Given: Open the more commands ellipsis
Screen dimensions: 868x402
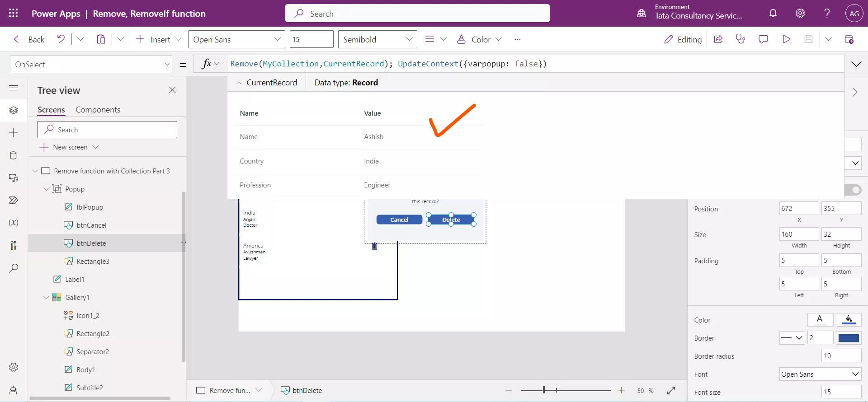Looking at the screenshot, I should [x=518, y=39].
